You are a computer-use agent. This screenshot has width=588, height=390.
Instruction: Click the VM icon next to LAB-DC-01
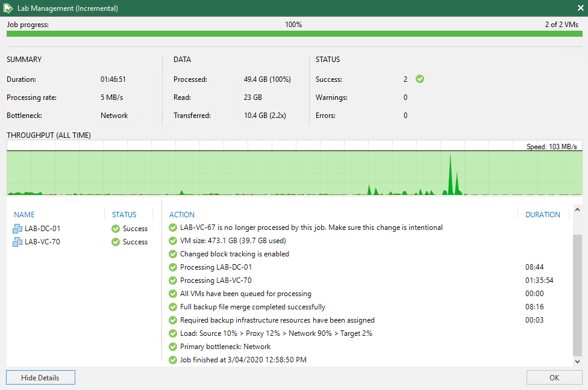click(x=17, y=229)
